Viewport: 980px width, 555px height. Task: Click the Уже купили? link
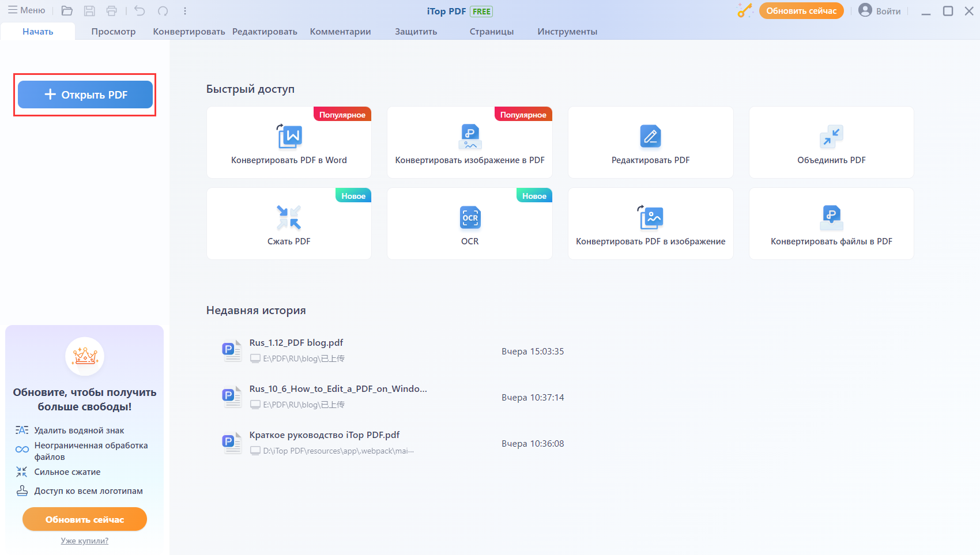tap(85, 541)
